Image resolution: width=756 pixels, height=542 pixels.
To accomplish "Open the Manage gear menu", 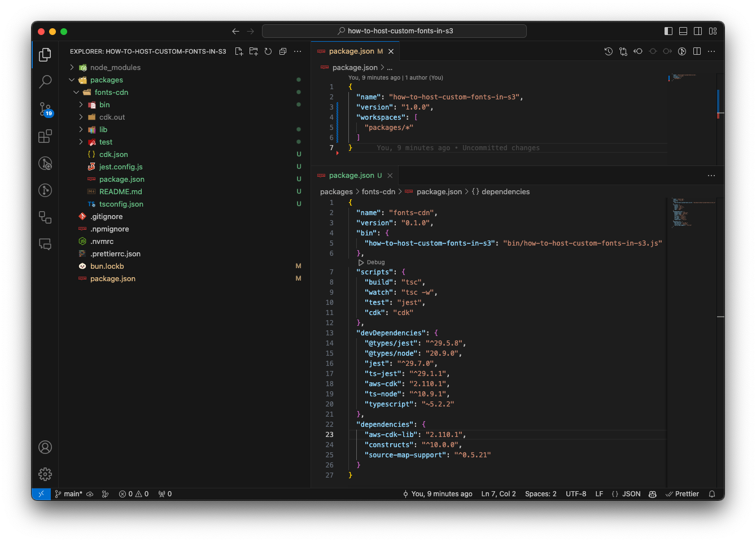I will (45, 474).
